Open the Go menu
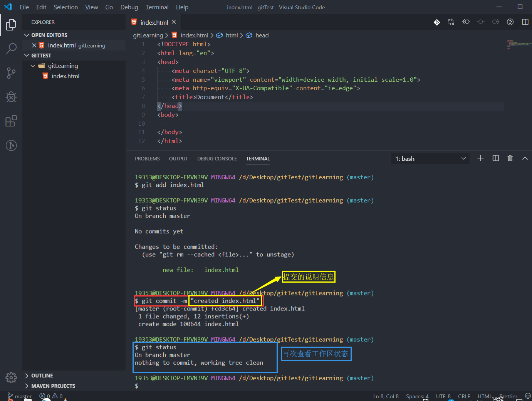 point(109,7)
